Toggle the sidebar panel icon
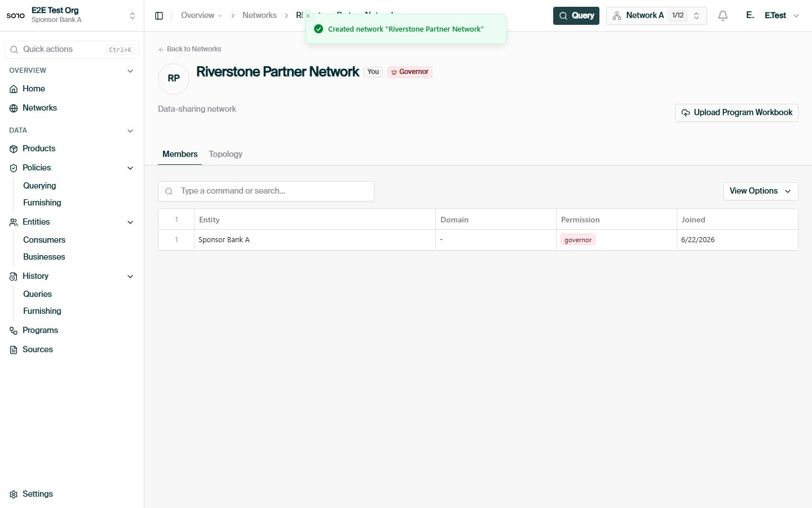Viewport: 812px width, 508px height. [x=159, y=16]
